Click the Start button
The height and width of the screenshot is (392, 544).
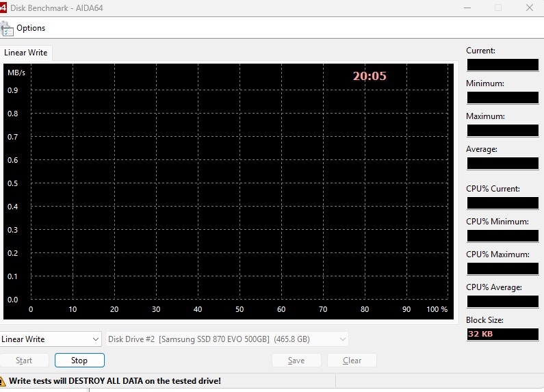[24, 361]
